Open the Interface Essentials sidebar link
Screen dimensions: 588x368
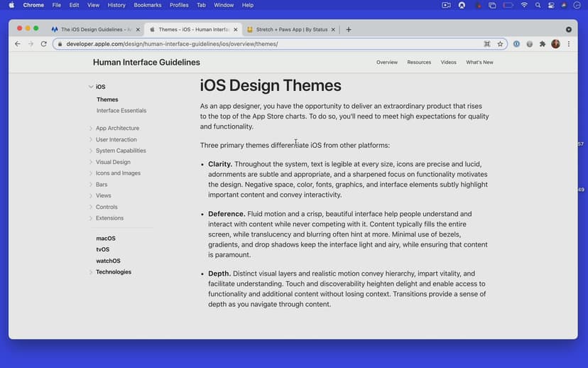point(121,111)
